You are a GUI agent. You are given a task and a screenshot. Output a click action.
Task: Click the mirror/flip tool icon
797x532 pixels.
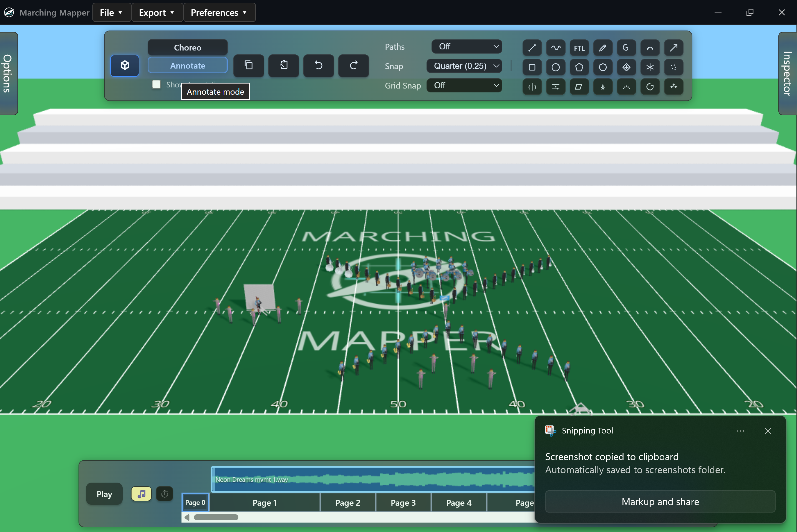[532, 87]
